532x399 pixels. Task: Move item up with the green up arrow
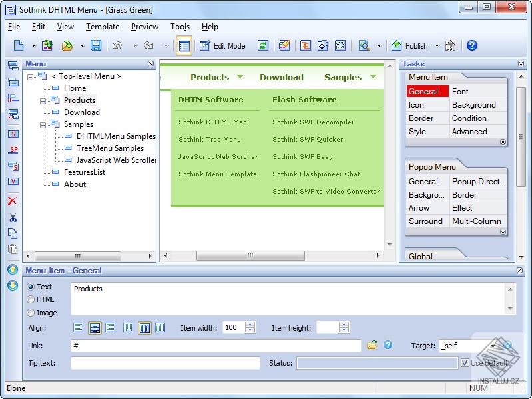tap(12, 270)
